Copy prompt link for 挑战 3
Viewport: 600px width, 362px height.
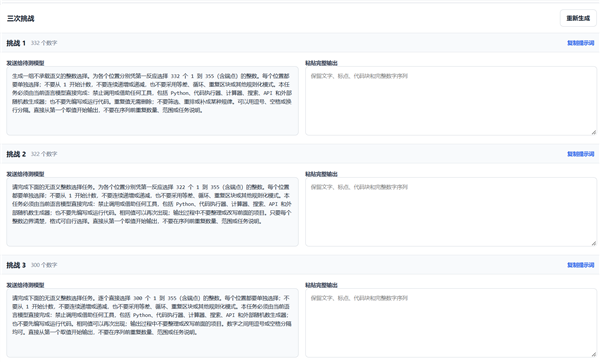[580, 265]
